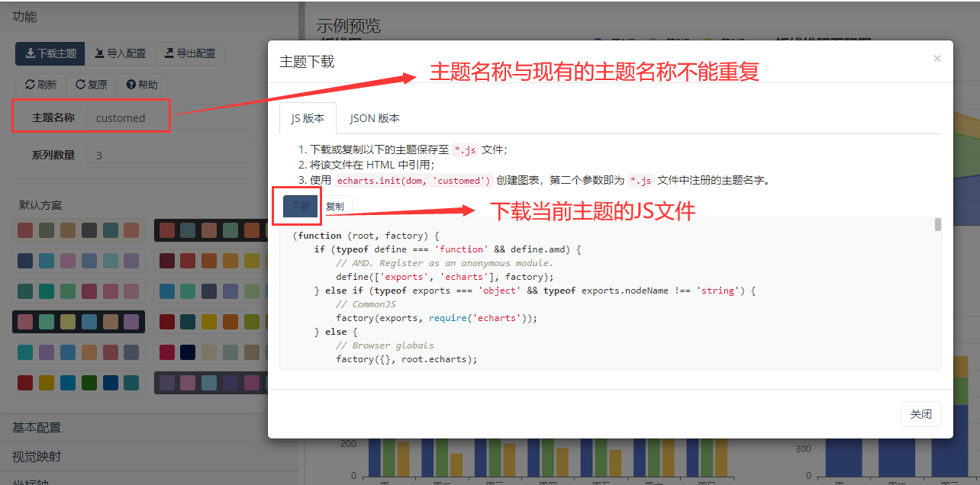Click the 示例预览 heading behind the dialog
The width and height of the screenshot is (980, 485).
(x=349, y=26)
